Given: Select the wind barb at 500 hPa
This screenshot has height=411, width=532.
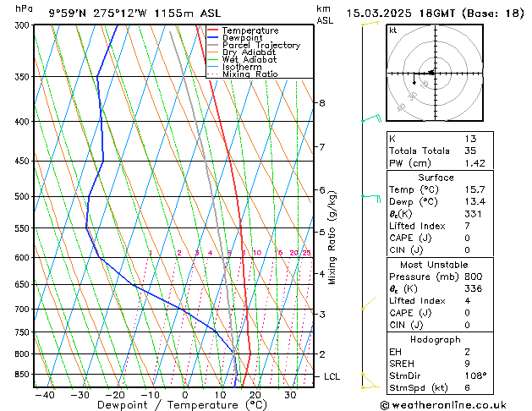Looking at the screenshot, I should pyautogui.click(x=370, y=196).
